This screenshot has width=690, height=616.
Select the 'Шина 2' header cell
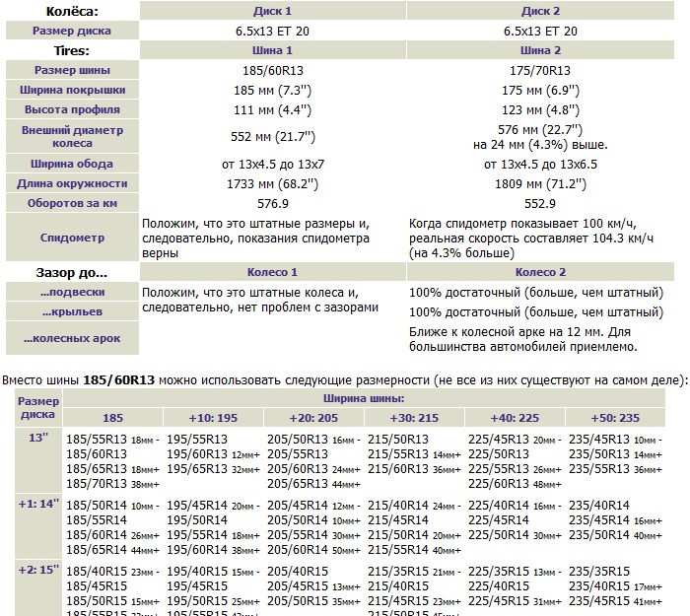[540, 50]
